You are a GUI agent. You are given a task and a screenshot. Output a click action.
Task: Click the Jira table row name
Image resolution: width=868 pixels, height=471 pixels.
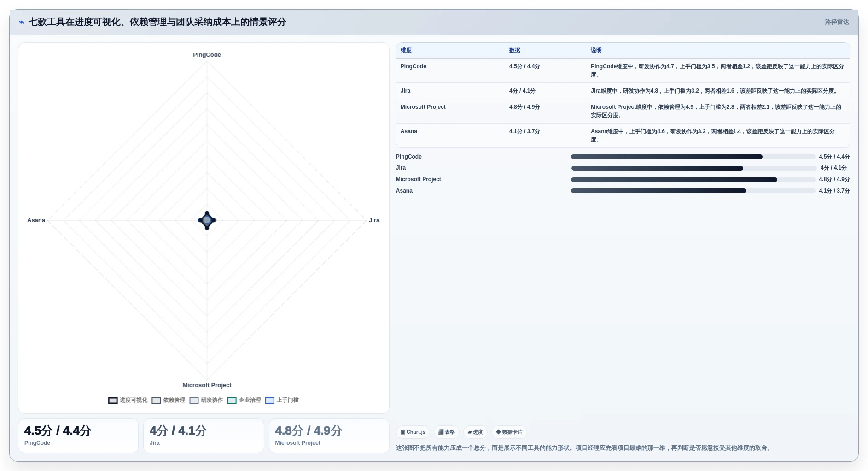pos(405,91)
